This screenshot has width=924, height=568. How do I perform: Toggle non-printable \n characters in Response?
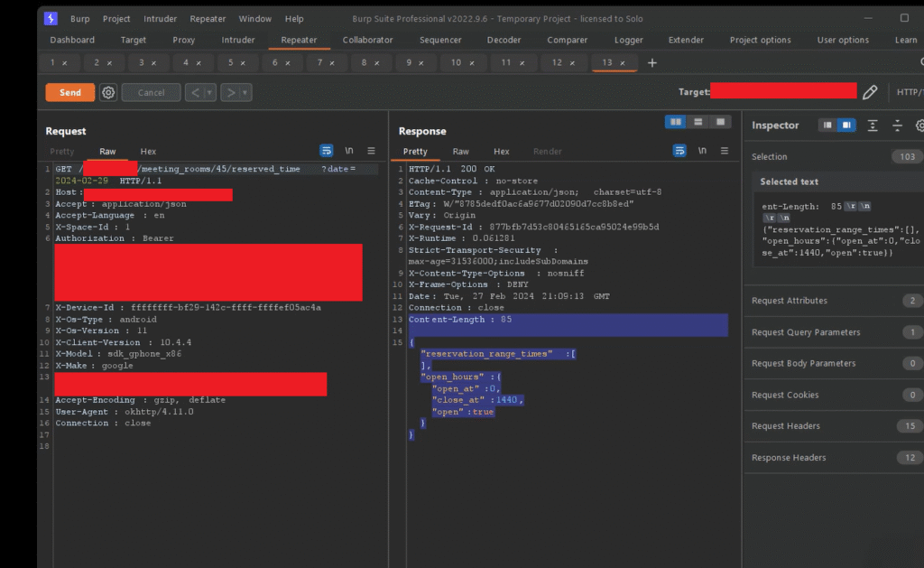(x=702, y=151)
